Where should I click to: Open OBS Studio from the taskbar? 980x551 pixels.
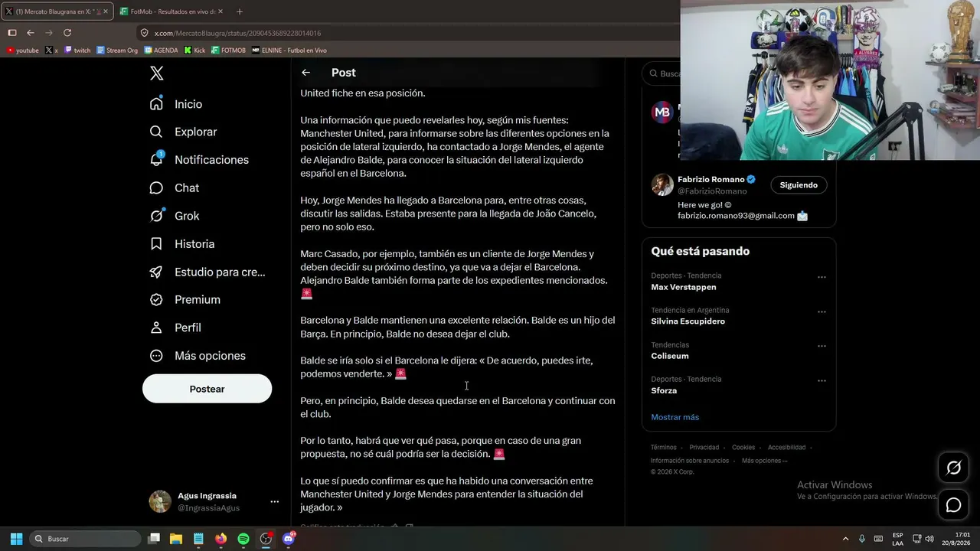coord(266,539)
